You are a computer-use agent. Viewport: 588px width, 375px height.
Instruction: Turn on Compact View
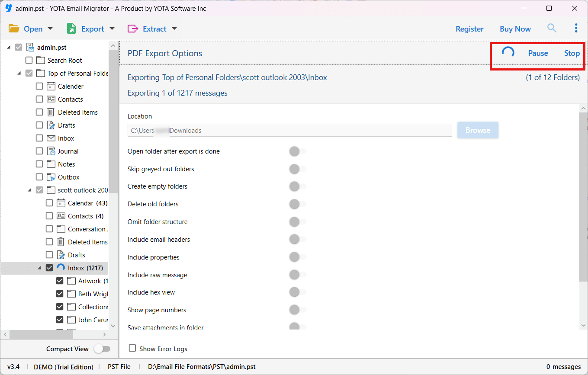tap(102, 349)
